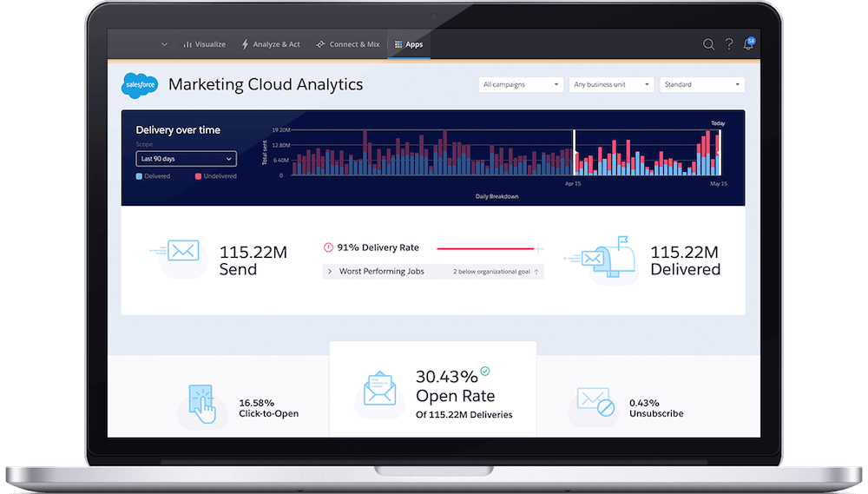Click the Today marker on the chart

pos(717,123)
